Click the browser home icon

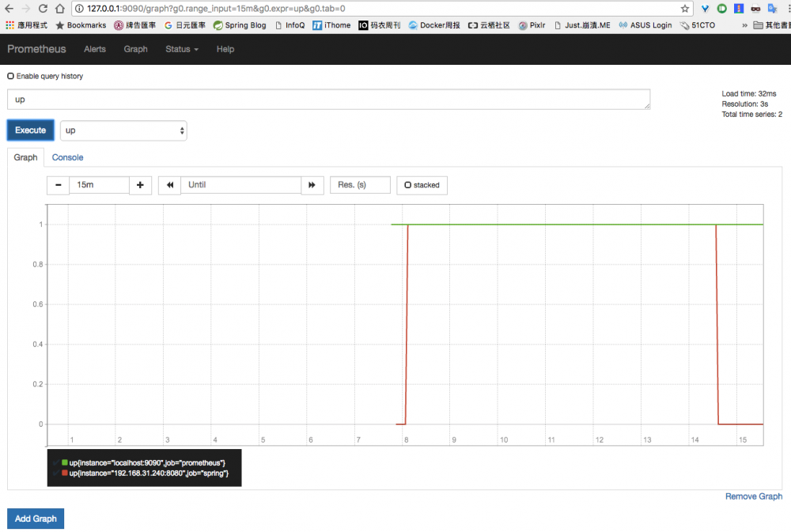pyautogui.click(x=59, y=9)
